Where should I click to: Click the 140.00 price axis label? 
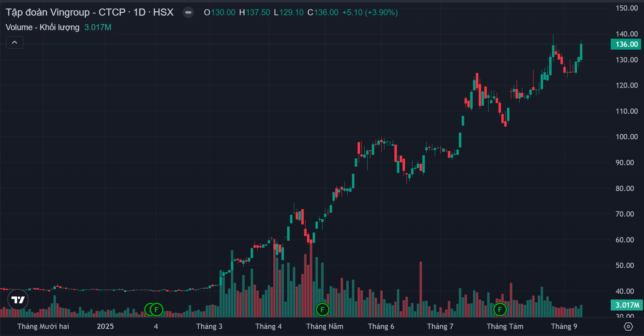(x=627, y=34)
